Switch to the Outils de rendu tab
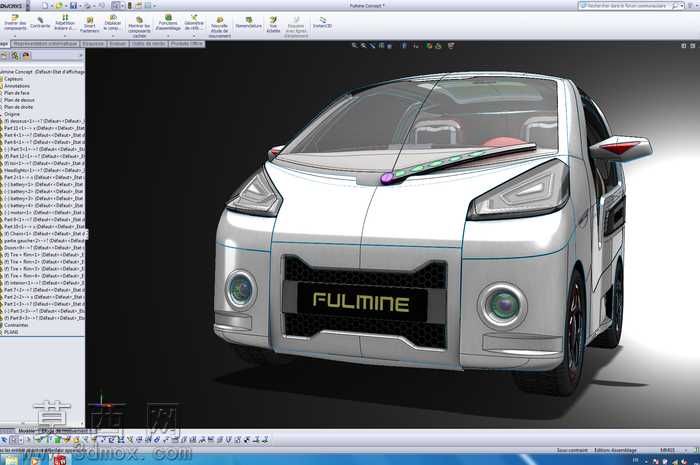This screenshot has width=700, height=465. pyautogui.click(x=149, y=44)
